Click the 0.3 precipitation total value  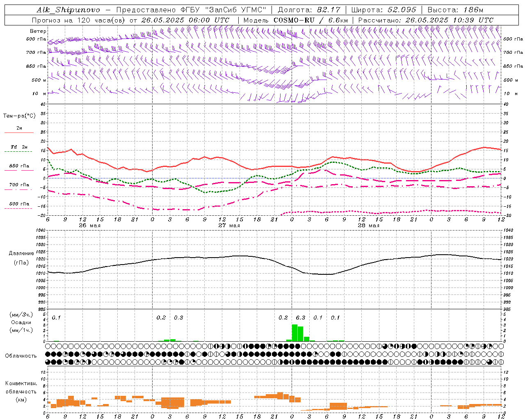pyautogui.click(x=178, y=317)
